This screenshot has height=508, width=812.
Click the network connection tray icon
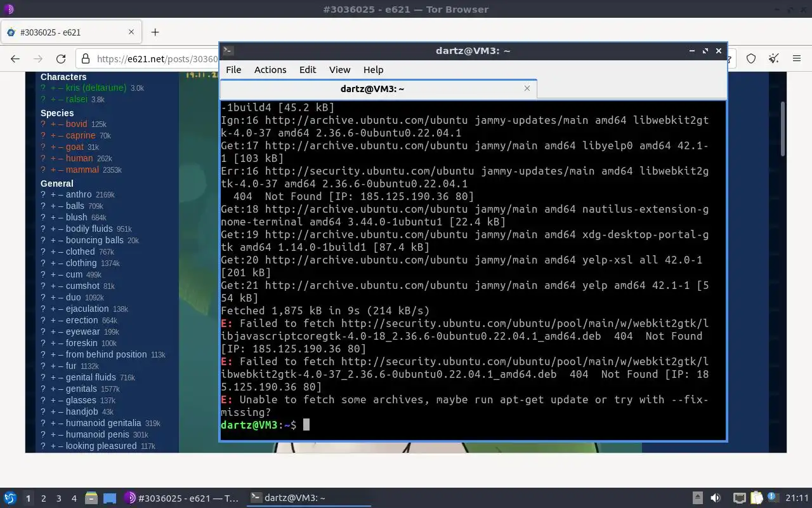click(x=739, y=498)
